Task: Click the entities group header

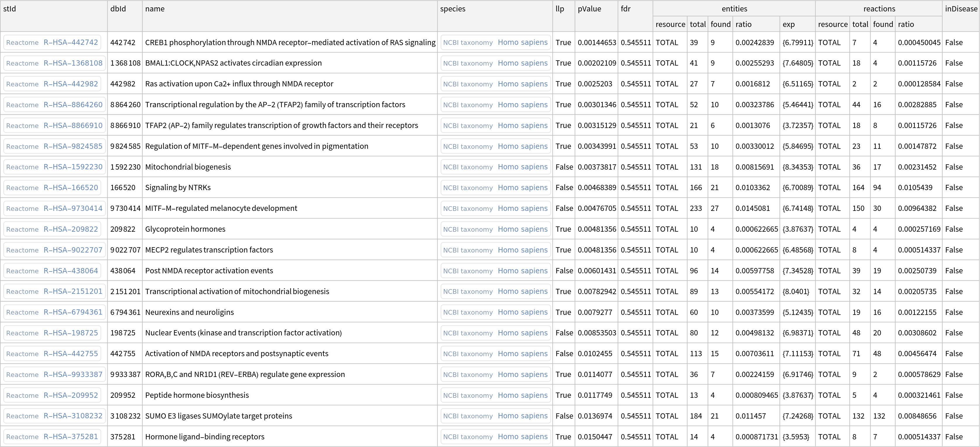Action: [x=734, y=9]
